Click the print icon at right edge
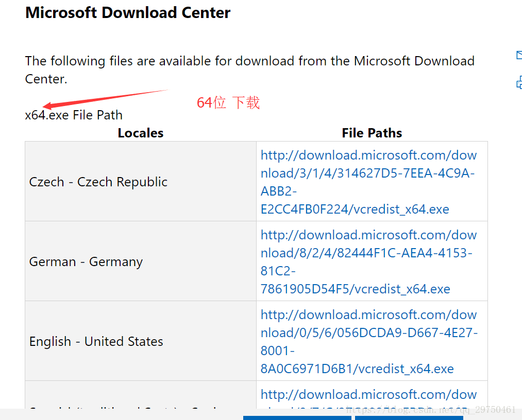The height and width of the screenshot is (420, 522). click(519, 82)
